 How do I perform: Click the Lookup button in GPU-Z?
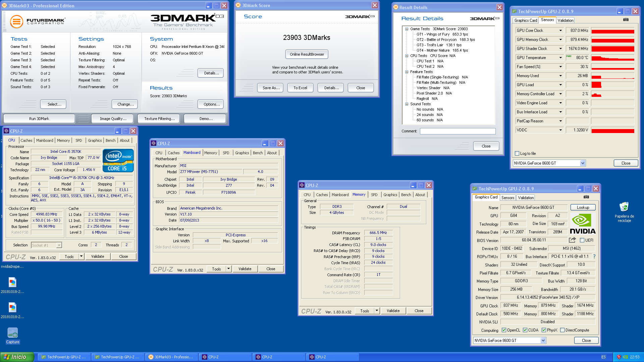coord(583,207)
